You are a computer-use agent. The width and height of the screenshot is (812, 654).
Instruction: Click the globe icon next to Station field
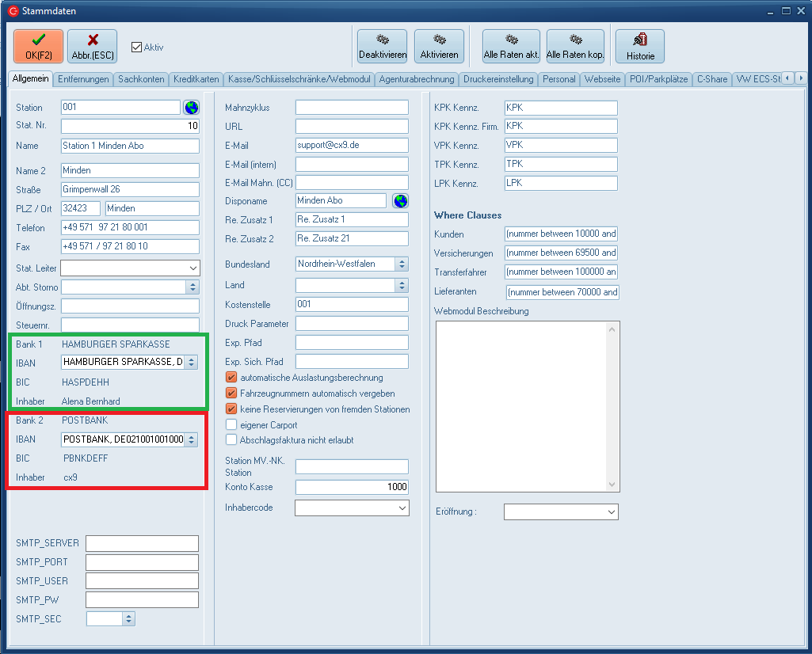pos(191,108)
